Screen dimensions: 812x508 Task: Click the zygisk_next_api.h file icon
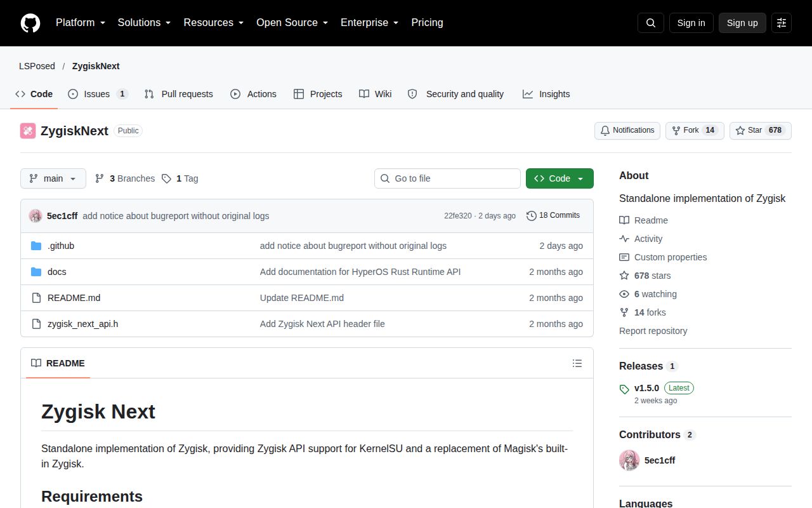36,324
